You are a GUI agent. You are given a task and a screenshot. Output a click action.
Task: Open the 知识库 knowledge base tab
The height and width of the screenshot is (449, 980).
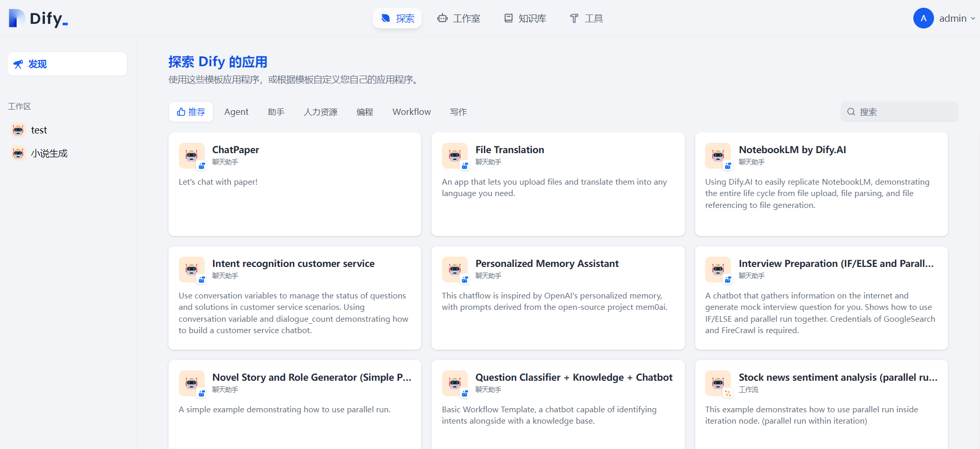525,19
